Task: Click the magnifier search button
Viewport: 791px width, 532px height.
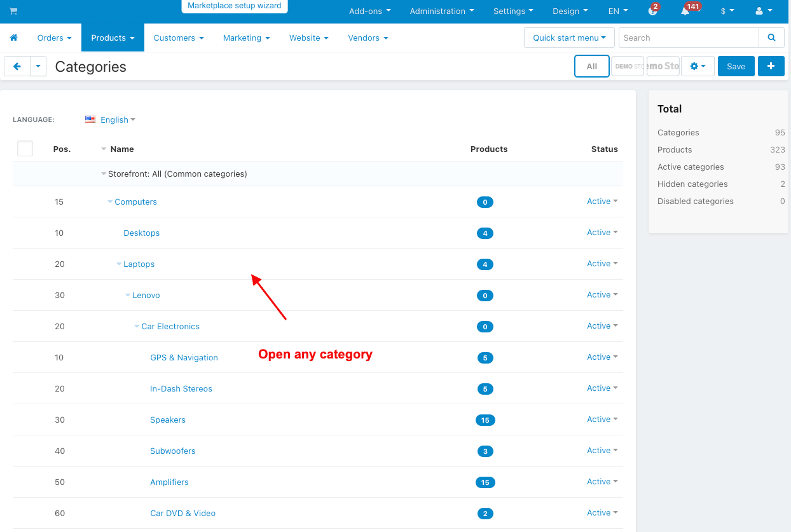Action: 771,38
